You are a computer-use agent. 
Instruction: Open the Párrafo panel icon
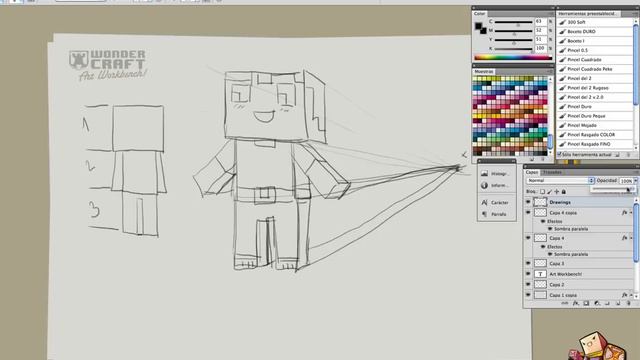(484, 214)
